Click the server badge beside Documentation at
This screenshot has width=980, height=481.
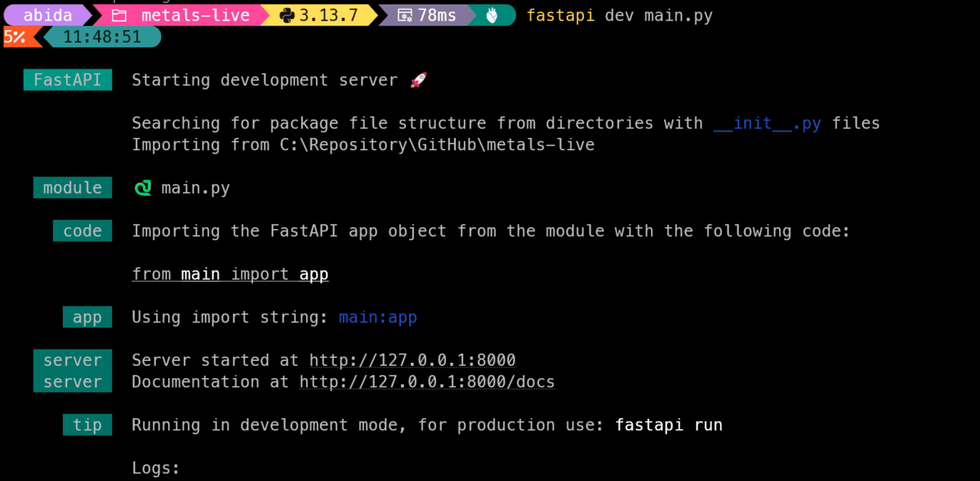(x=73, y=381)
